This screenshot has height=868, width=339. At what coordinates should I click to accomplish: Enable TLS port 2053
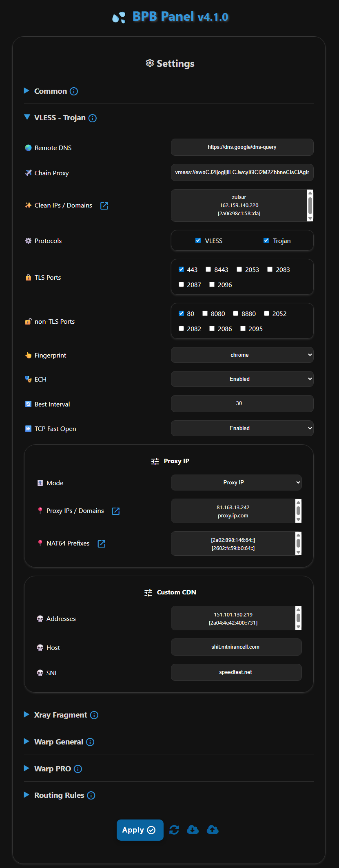click(239, 269)
